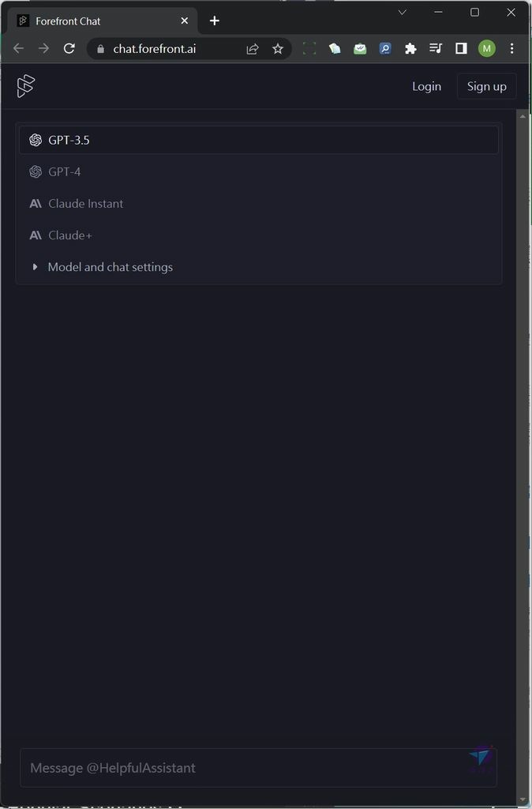Choose the Claude+ model
The height and width of the screenshot is (809, 532).
70,235
